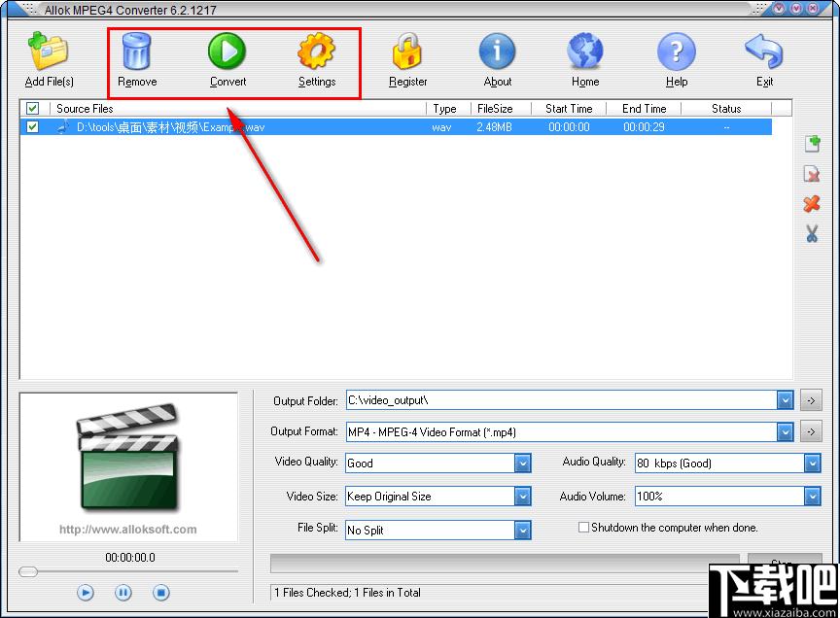Click the Remove toolbar label
The width and height of the screenshot is (840, 618).
(137, 82)
